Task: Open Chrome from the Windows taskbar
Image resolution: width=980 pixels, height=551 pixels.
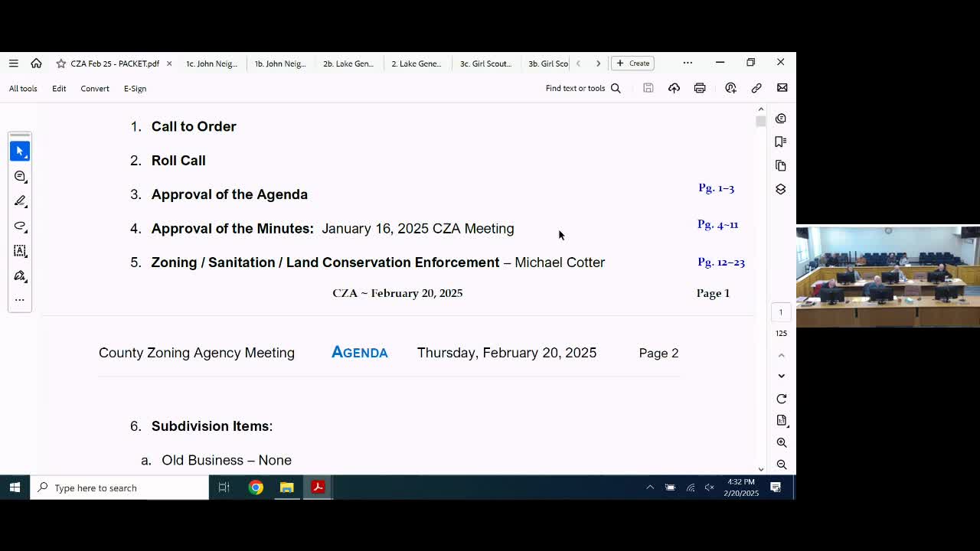Action: pyautogui.click(x=256, y=487)
